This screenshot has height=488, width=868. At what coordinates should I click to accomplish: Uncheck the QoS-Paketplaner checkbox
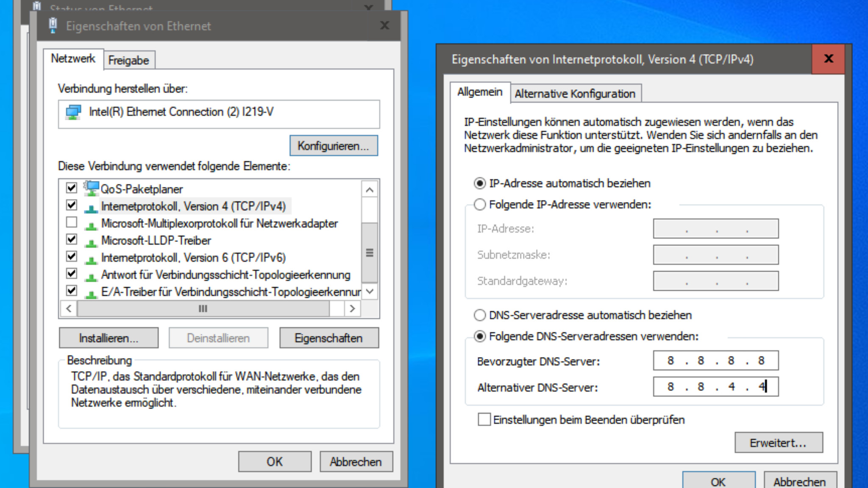pos(72,188)
